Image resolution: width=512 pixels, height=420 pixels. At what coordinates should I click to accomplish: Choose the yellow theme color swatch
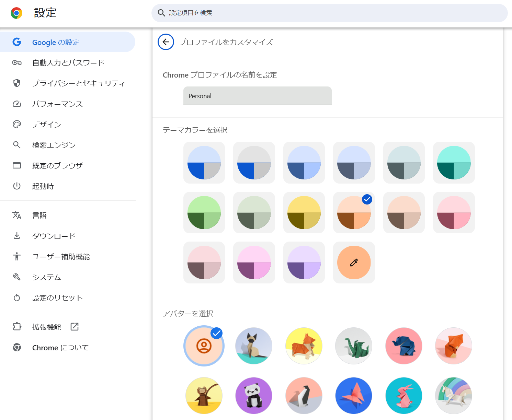(304, 213)
